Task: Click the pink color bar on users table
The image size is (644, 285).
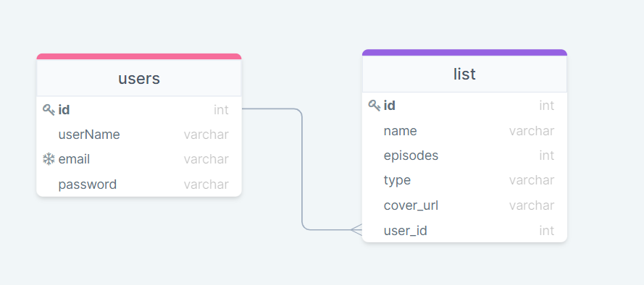Action: 139,56
